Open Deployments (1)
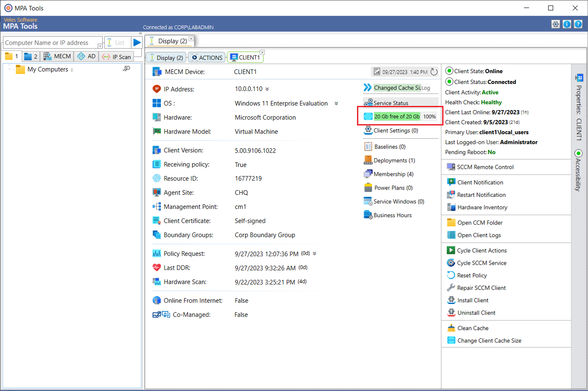Image resolution: width=588 pixels, height=391 pixels. coord(389,160)
